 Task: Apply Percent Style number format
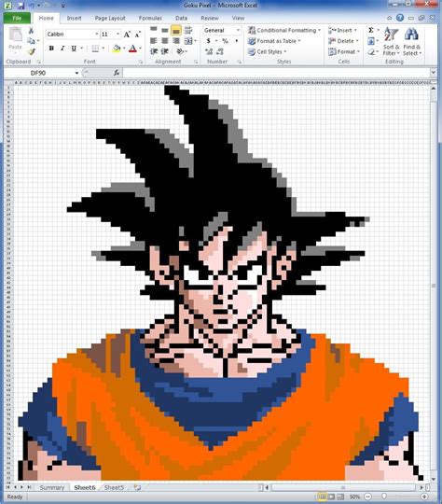tap(225, 41)
